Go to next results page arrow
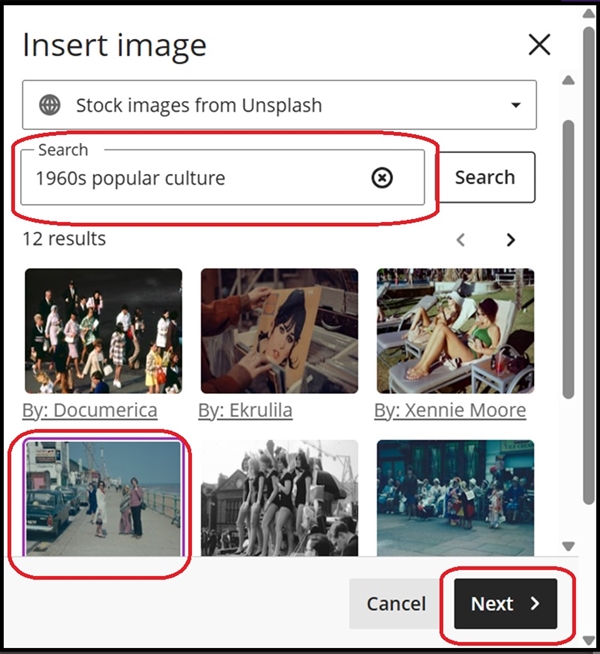Screen dimensions: 600x654 coord(511,240)
